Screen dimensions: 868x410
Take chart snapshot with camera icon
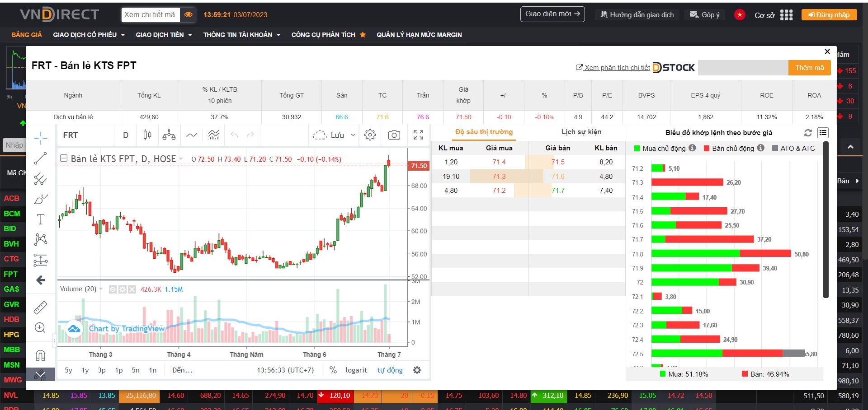(394, 135)
